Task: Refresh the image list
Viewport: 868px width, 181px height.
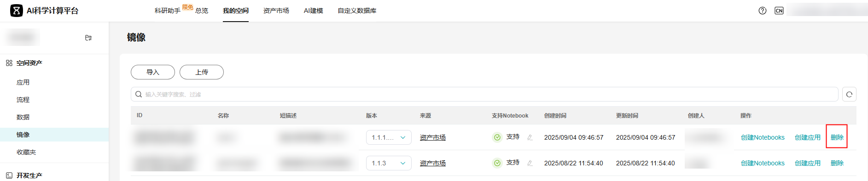Action: 849,94
